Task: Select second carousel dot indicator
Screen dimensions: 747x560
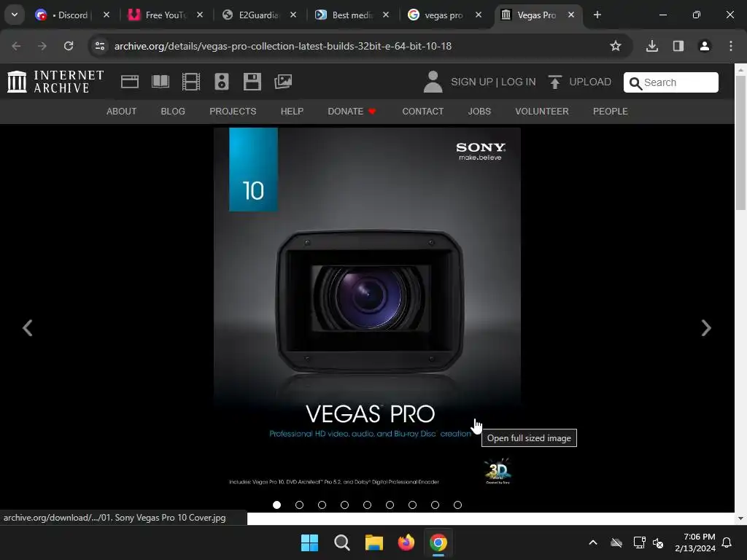Action: [299, 505]
